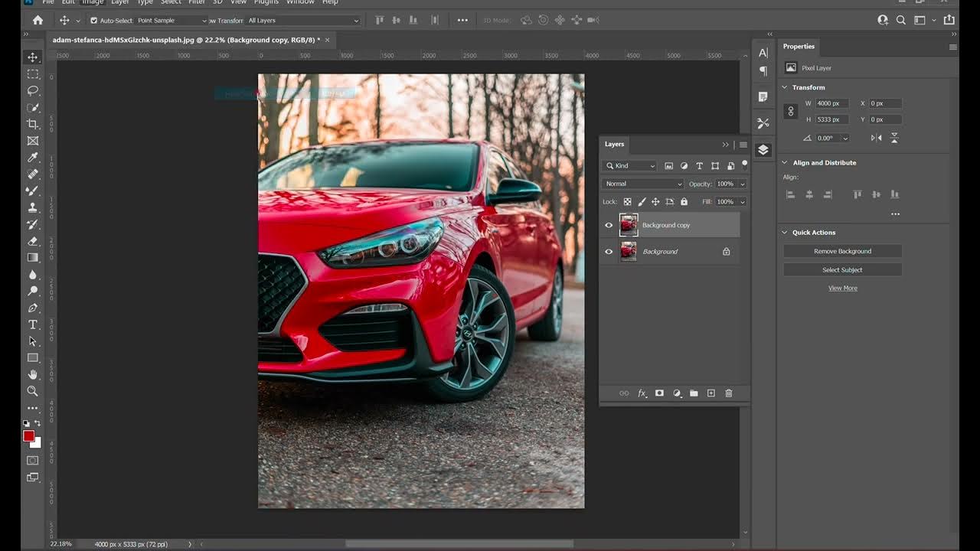Hide the Background layer

(x=609, y=251)
